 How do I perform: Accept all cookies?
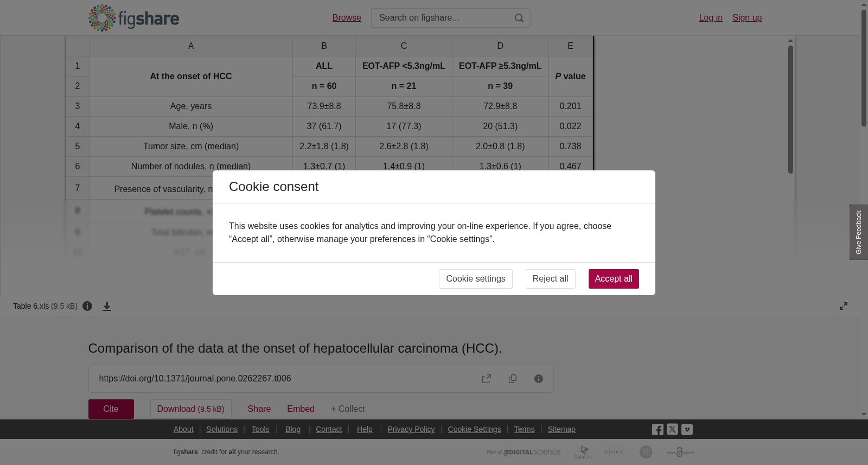614,279
